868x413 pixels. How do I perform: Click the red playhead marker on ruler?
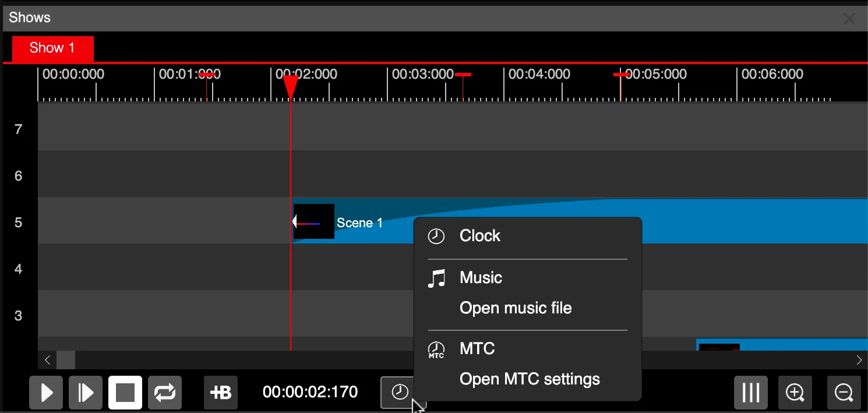291,87
